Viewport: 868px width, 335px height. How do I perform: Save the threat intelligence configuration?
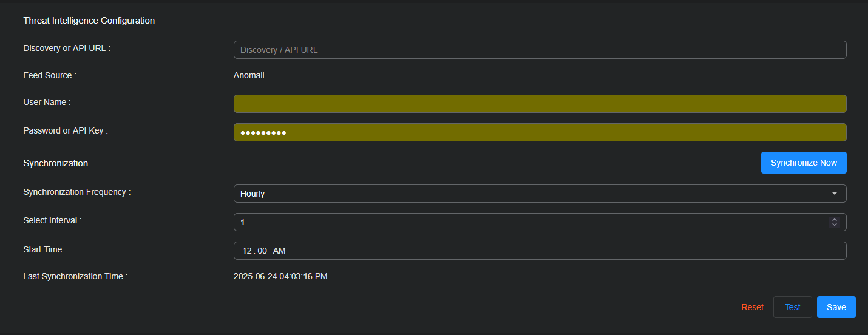coord(836,307)
